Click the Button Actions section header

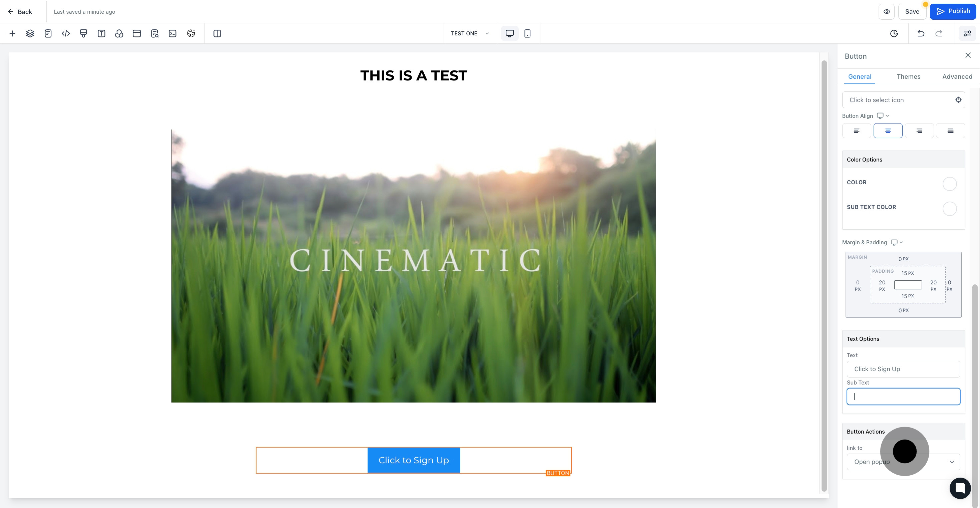tap(903, 432)
